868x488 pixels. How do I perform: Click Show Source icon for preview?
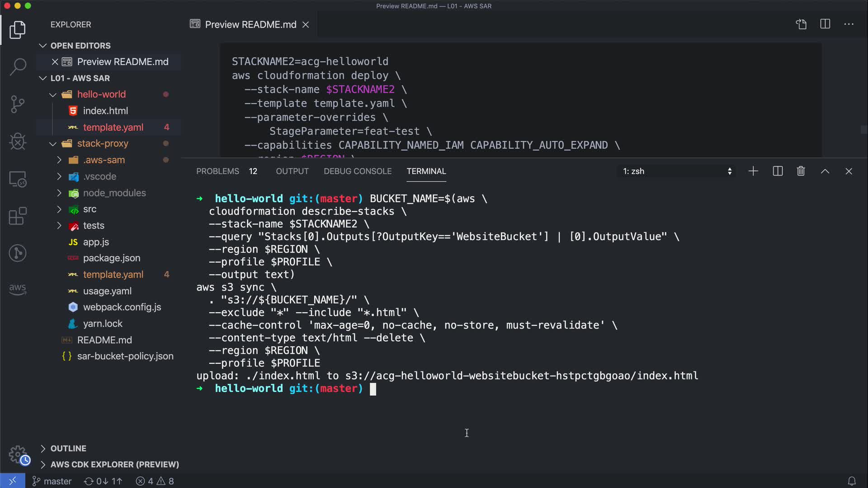point(801,24)
